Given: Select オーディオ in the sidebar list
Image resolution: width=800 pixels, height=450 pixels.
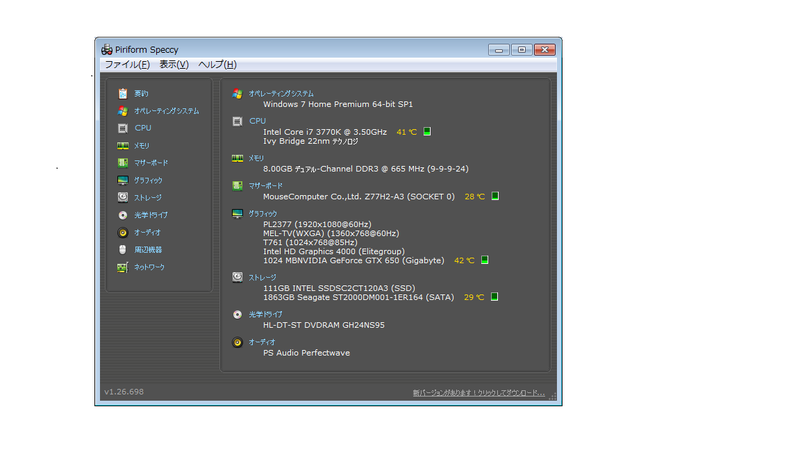Looking at the screenshot, I should (147, 232).
